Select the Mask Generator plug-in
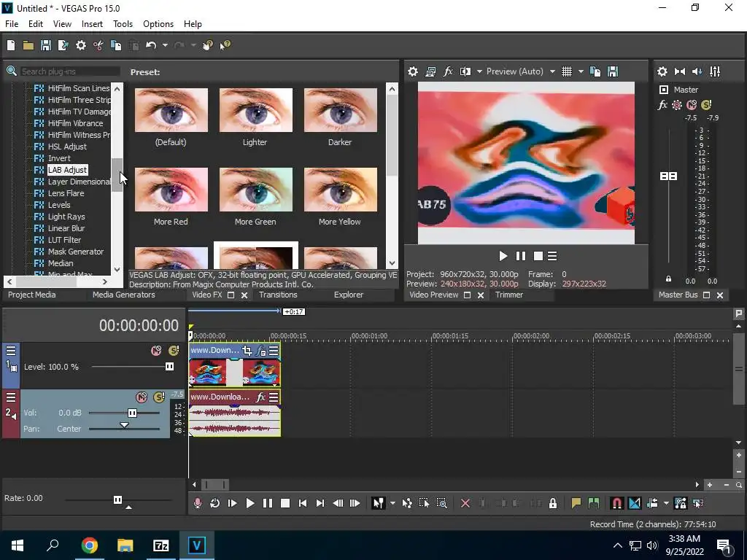The height and width of the screenshot is (560, 747). coord(76,252)
